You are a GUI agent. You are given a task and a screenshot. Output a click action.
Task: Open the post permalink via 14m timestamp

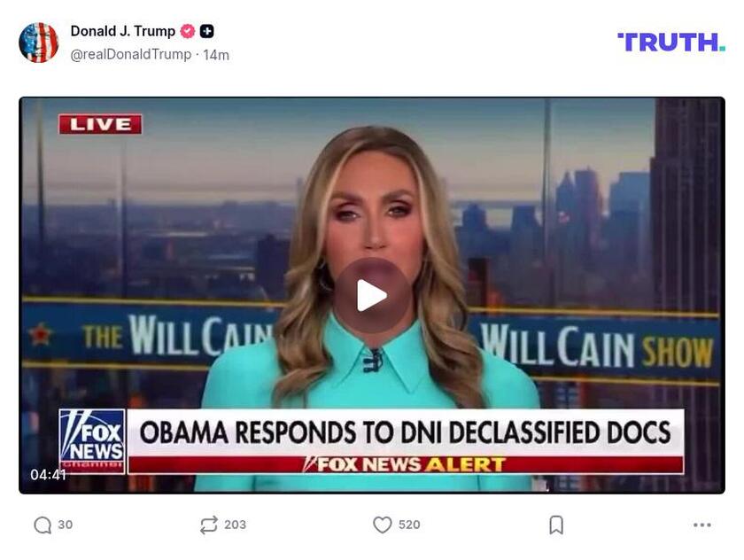(x=216, y=55)
